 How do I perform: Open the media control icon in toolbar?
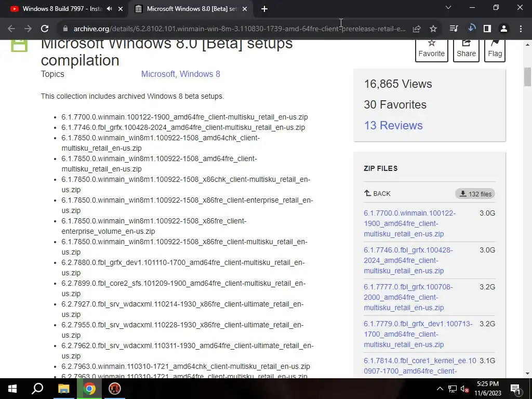point(454,29)
